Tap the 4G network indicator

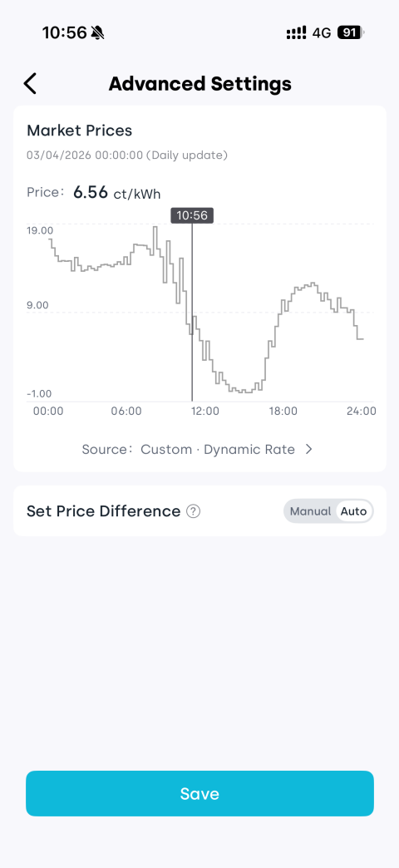point(322,33)
